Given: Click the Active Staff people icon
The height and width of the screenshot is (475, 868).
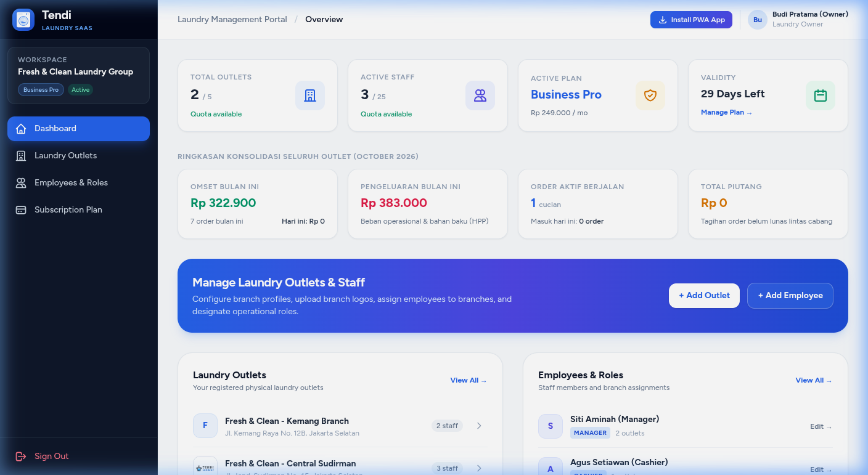Looking at the screenshot, I should (480, 95).
